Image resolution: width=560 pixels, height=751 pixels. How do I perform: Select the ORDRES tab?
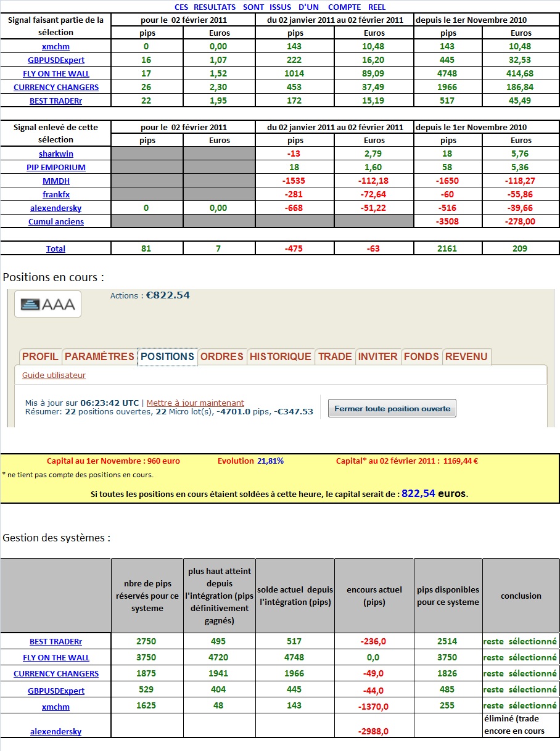pos(222,356)
